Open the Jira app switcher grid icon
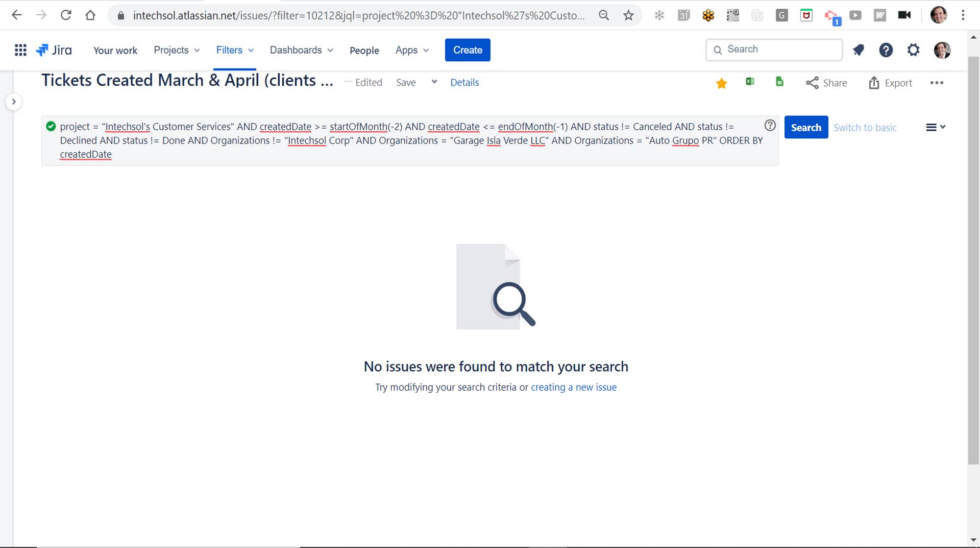 click(x=20, y=50)
